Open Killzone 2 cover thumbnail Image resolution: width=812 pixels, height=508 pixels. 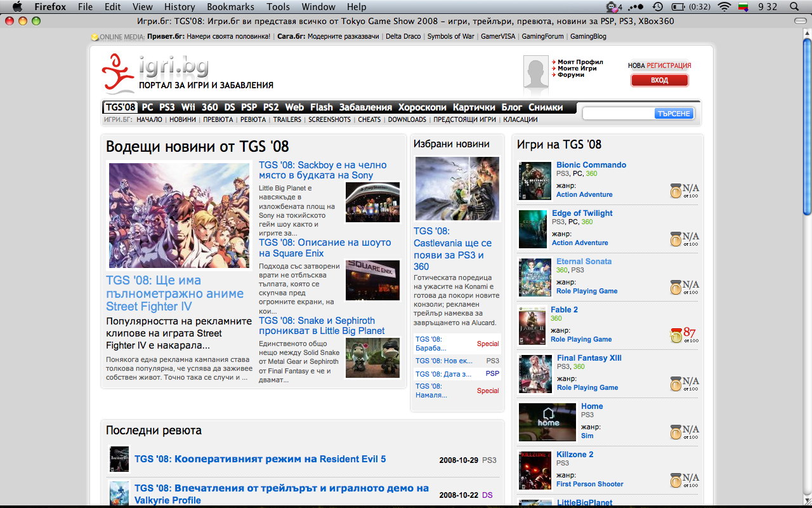pyautogui.click(x=535, y=471)
